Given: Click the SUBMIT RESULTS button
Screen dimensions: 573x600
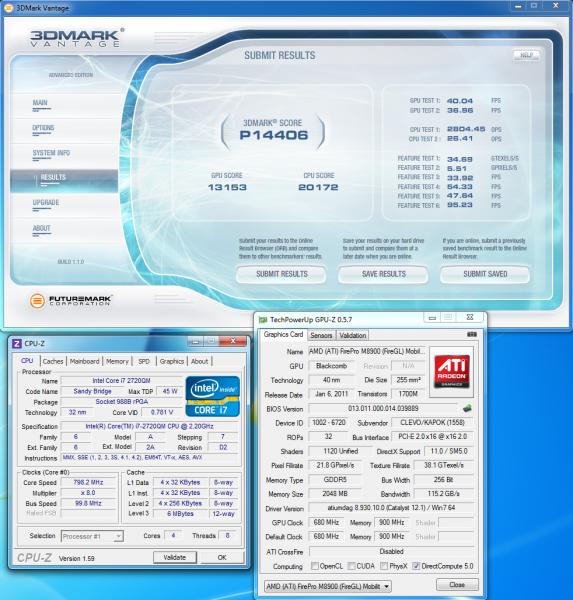Looking at the screenshot, I should [281, 274].
